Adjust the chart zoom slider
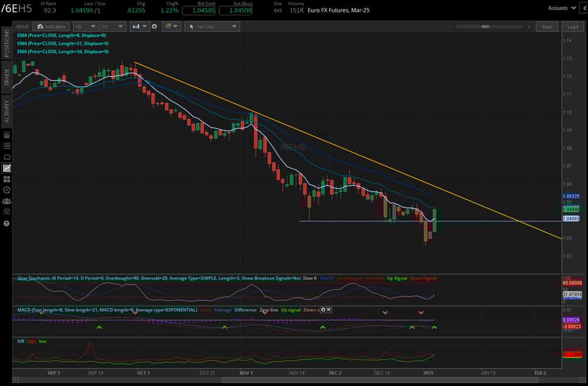The width and height of the screenshot is (588, 386). pyautogui.click(x=485, y=26)
